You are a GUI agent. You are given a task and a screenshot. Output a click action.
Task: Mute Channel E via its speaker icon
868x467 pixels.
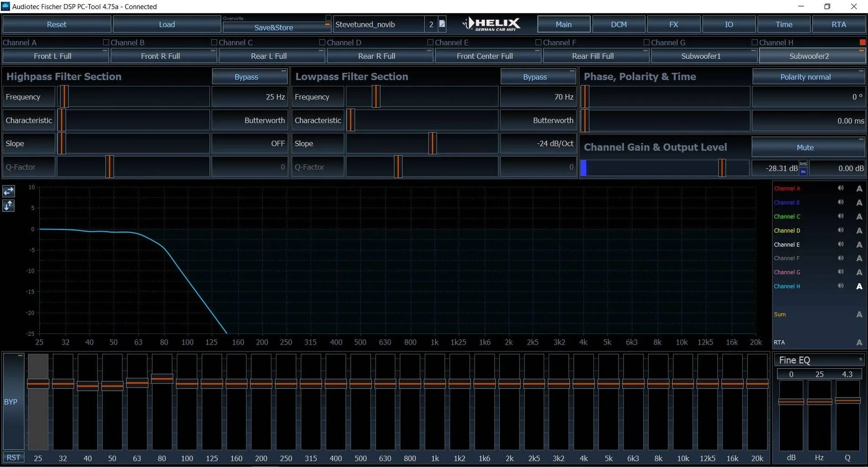[x=841, y=244]
